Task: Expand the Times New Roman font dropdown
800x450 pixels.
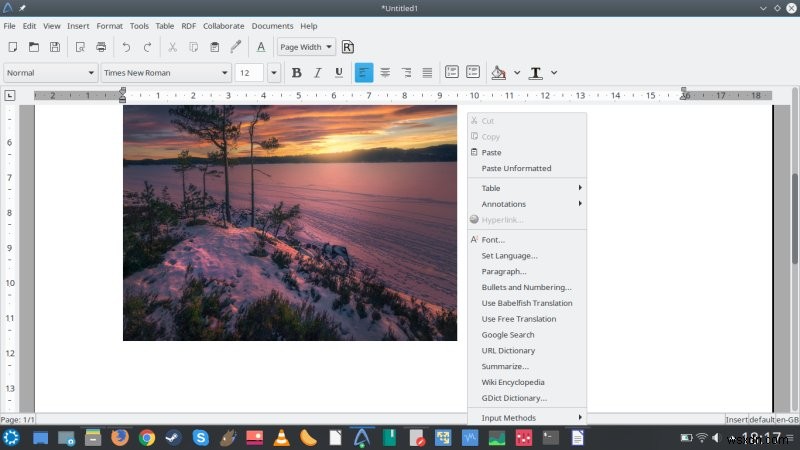Action: [225, 73]
